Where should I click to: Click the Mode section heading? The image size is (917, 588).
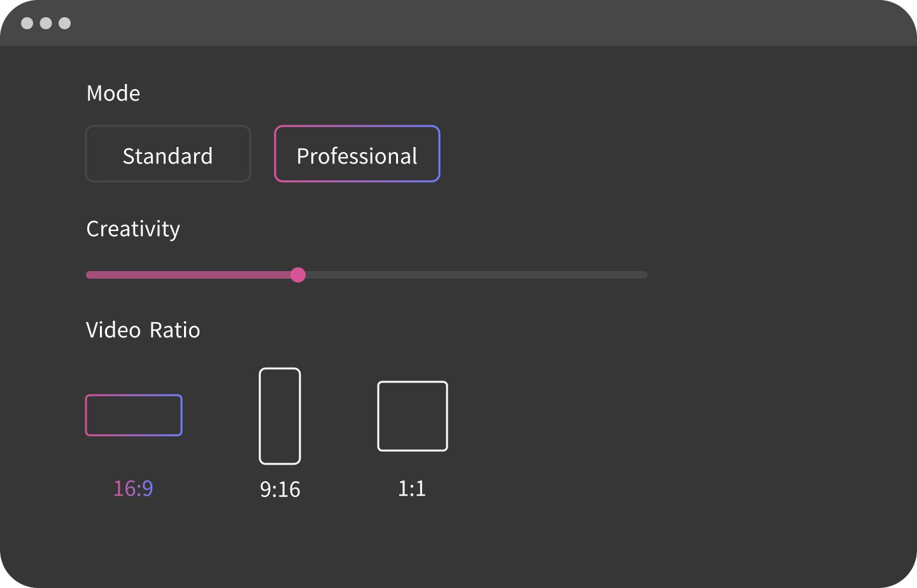(113, 94)
